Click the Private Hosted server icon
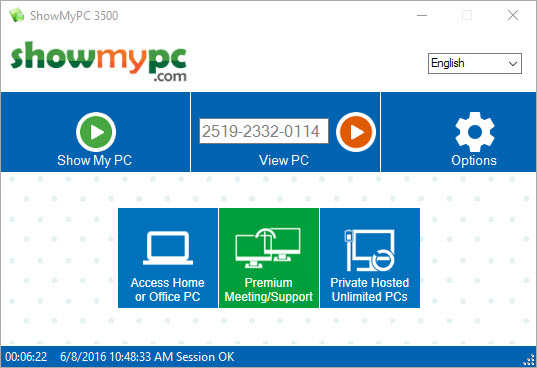This screenshot has width=537, height=368. pyautogui.click(x=370, y=250)
